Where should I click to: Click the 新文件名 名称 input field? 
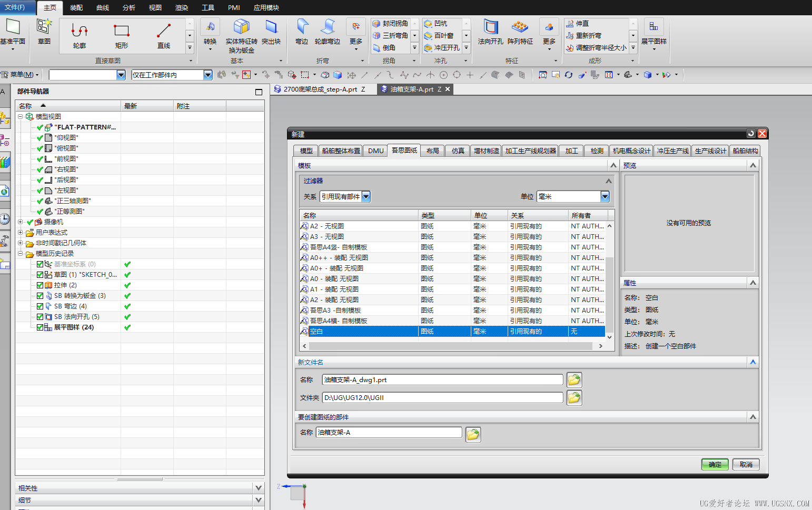(443, 380)
